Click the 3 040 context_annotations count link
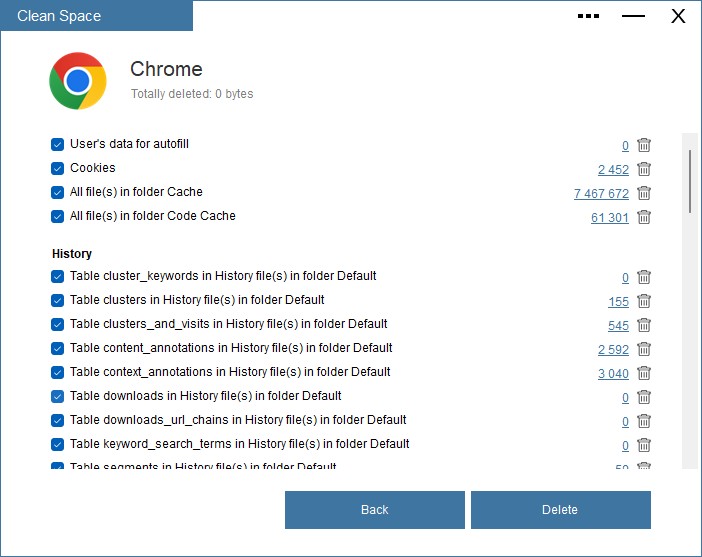702x557 pixels. click(x=613, y=374)
